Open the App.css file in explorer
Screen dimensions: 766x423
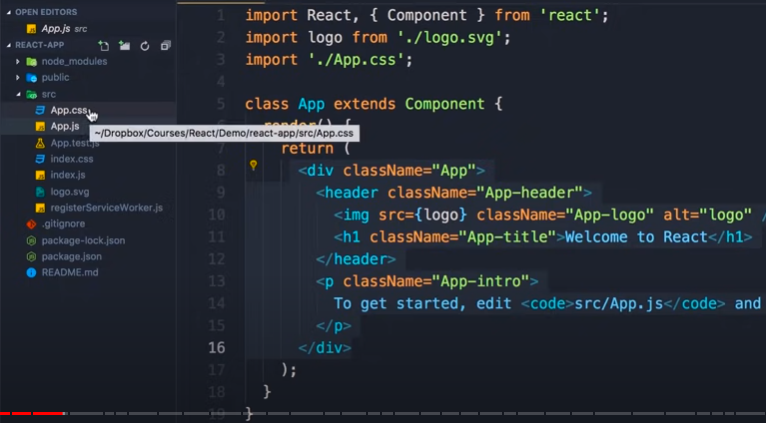coord(69,110)
